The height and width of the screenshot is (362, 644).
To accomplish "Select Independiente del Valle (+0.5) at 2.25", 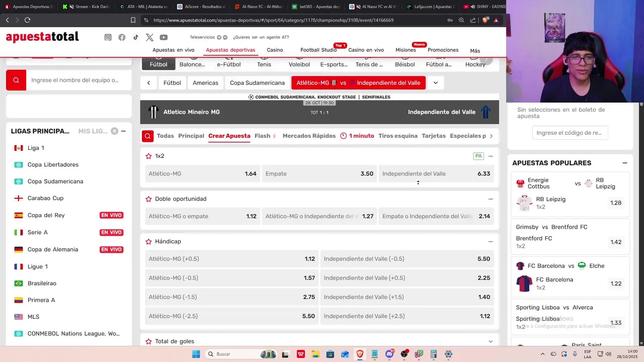I will [x=407, y=278].
